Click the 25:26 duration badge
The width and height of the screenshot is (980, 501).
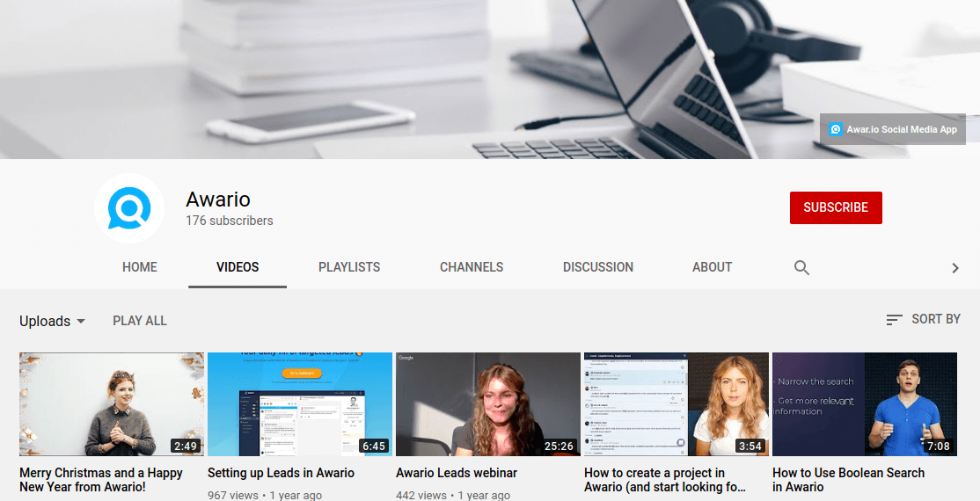[x=559, y=446]
